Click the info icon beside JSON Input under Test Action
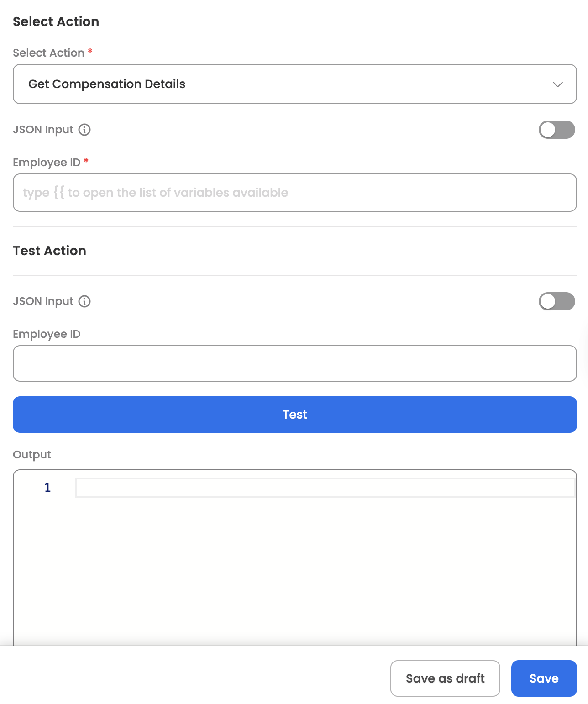588x704 pixels. (x=84, y=301)
